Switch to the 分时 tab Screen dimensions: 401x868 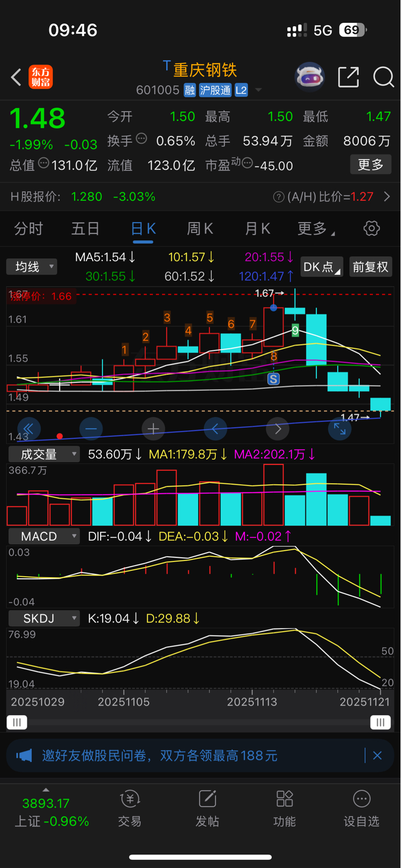(x=29, y=228)
